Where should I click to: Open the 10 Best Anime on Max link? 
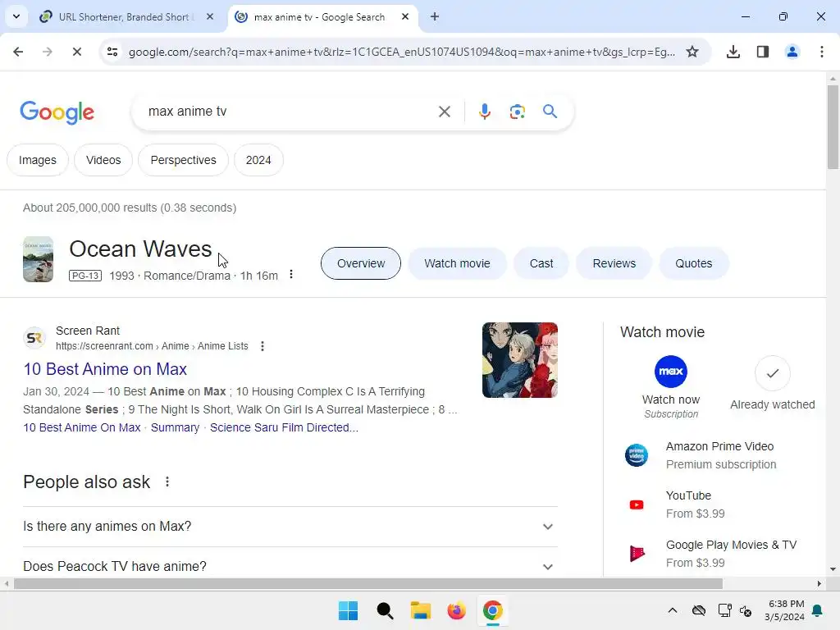(x=105, y=369)
